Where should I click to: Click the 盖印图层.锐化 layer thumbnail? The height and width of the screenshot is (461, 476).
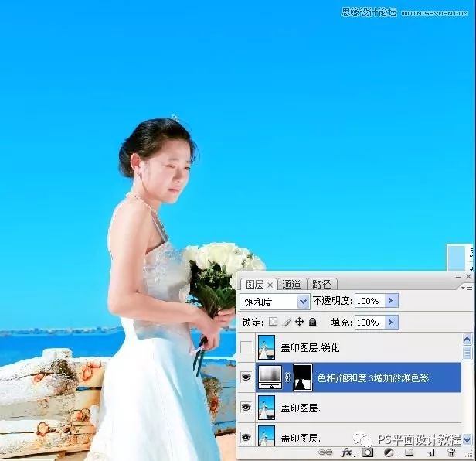tap(267, 347)
